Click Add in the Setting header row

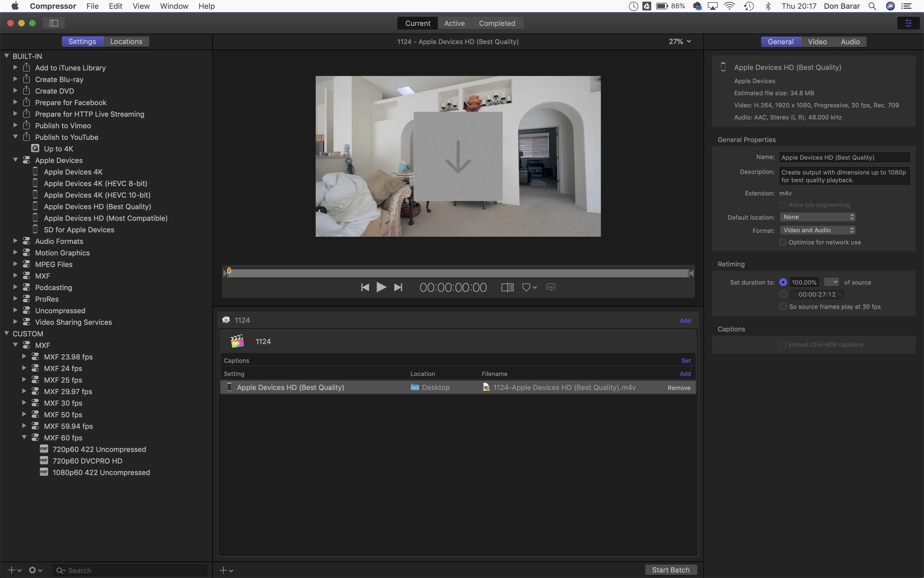(685, 373)
